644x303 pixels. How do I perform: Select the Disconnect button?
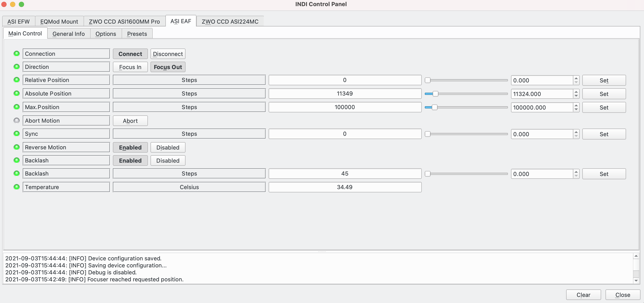[x=168, y=54]
